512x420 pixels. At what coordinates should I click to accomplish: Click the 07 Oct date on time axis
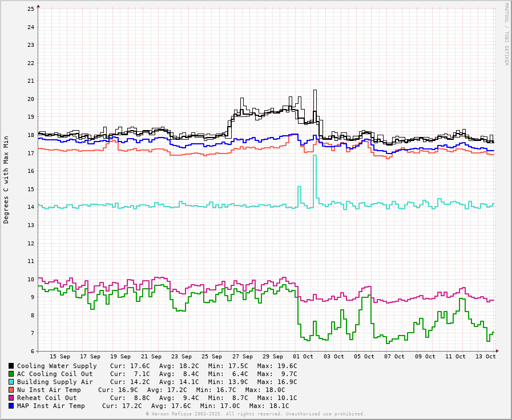(394, 357)
